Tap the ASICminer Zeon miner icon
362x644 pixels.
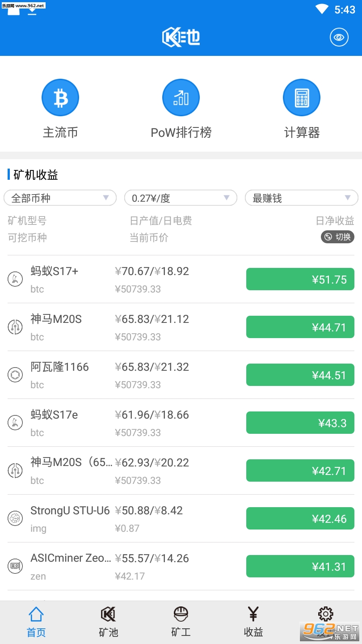coord(15,566)
